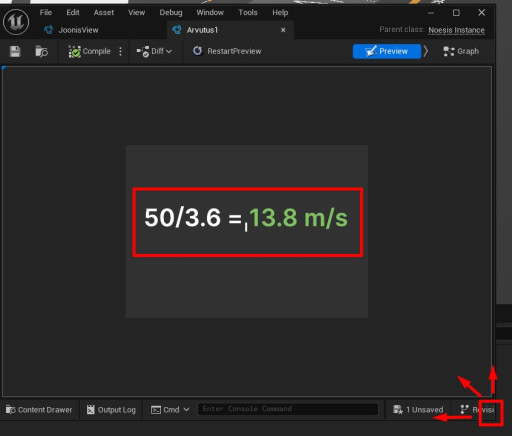Image resolution: width=512 pixels, height=436 pixels.
Task: Open Revision Control menu
Action: [x=477, y=410]
